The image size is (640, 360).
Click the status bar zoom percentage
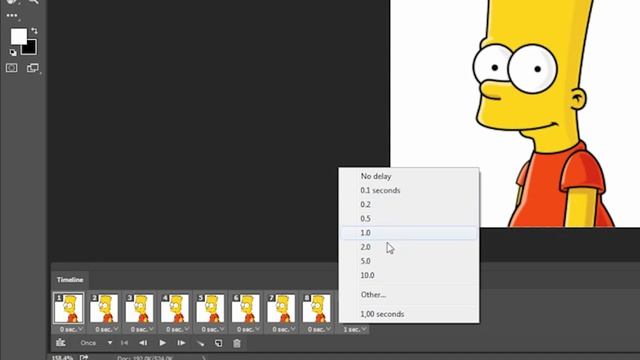(x=62, y=358)
